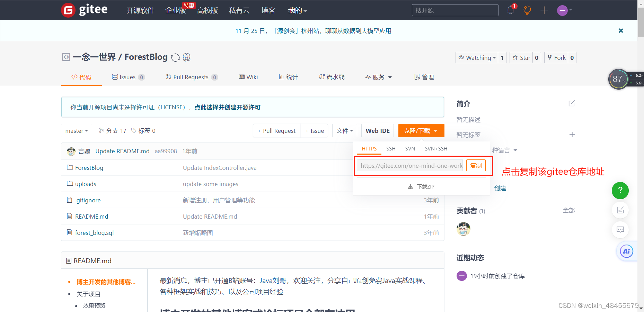644x312 pixels.
Task: Fork the ForestBlog repository
Action: coord(556,57)
